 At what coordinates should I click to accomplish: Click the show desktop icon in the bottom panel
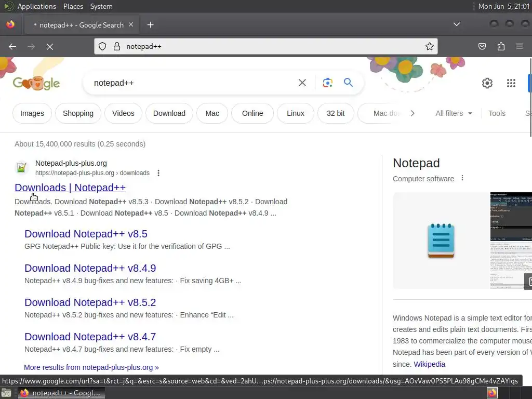(x=6, y=393)
